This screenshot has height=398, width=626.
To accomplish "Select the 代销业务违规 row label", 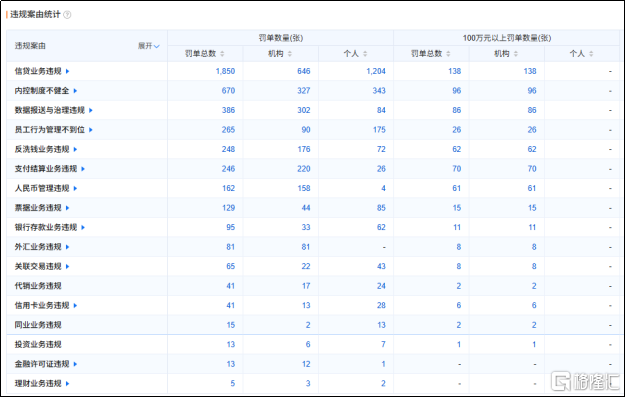I will pos(38,286).
